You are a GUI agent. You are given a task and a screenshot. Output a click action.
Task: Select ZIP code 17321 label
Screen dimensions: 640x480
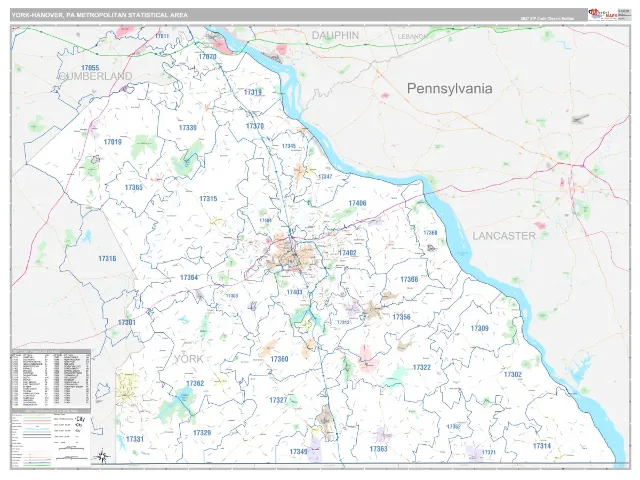click(x=489, y=453)
